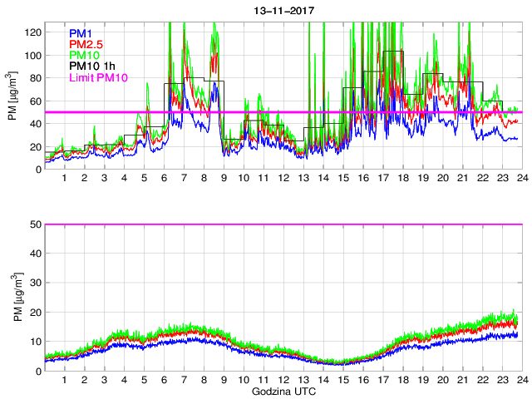Select the blue PM1 legend label
The height and width of the screenshot is (399, 532).
(x=81, y=33)
